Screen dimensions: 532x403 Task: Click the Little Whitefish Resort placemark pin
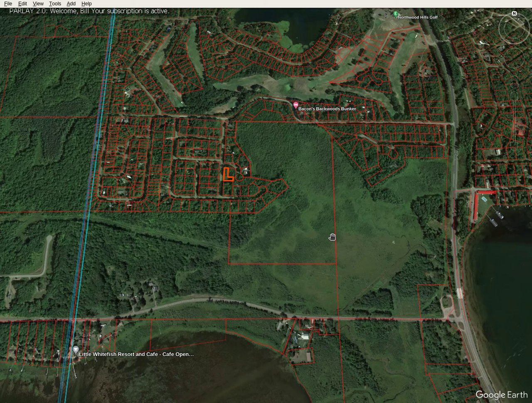75,350
